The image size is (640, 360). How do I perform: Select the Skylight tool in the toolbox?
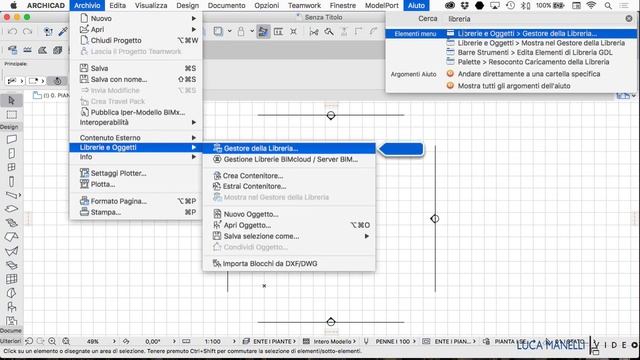[x=11, y=265]
